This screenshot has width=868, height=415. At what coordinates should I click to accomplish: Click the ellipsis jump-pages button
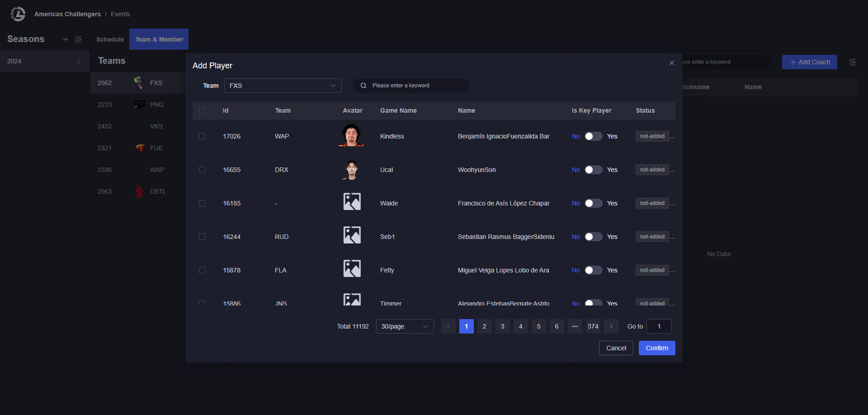point(575,326)
